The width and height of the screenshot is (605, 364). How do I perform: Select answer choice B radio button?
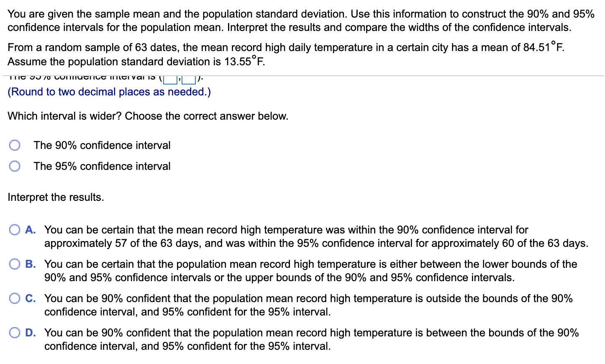(x=15, y=264)
